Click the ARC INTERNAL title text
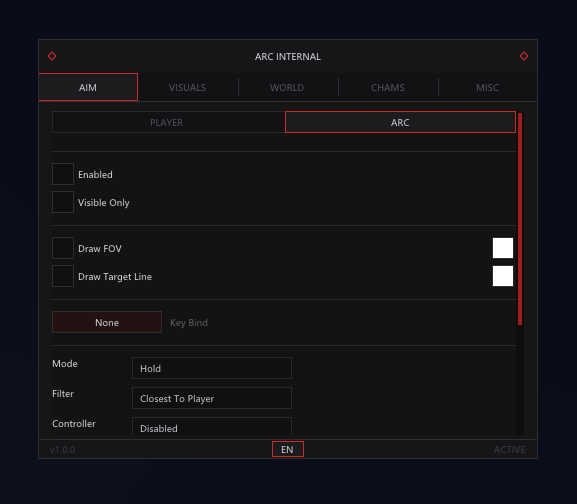Image resolution: width=577 pixels, height=504 pixels. click(x=288, y=57)
